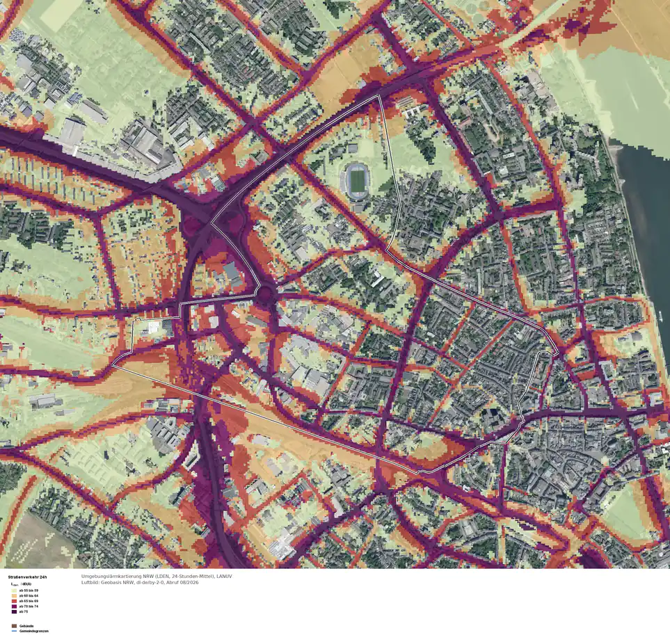The height and width of the screenshot is (644, 670).
Task: Click the 'Gebäude' legend label
Action: pyautogui.click(x=26, y=626)
